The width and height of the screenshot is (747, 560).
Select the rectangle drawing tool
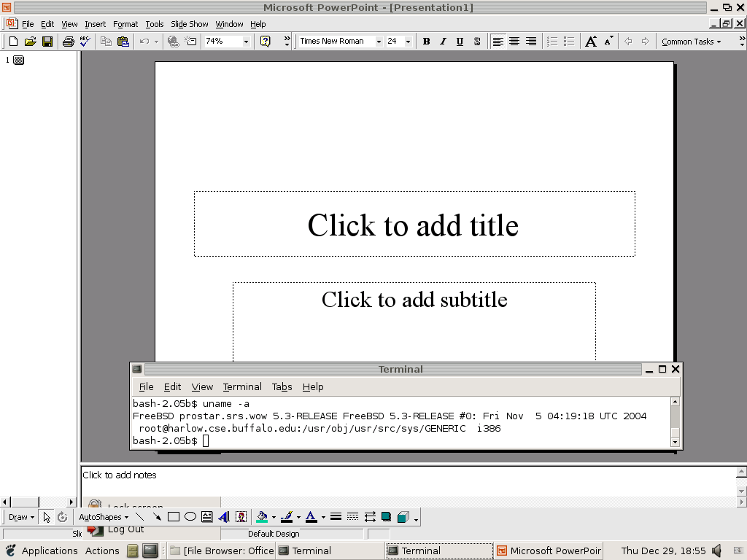172,517
